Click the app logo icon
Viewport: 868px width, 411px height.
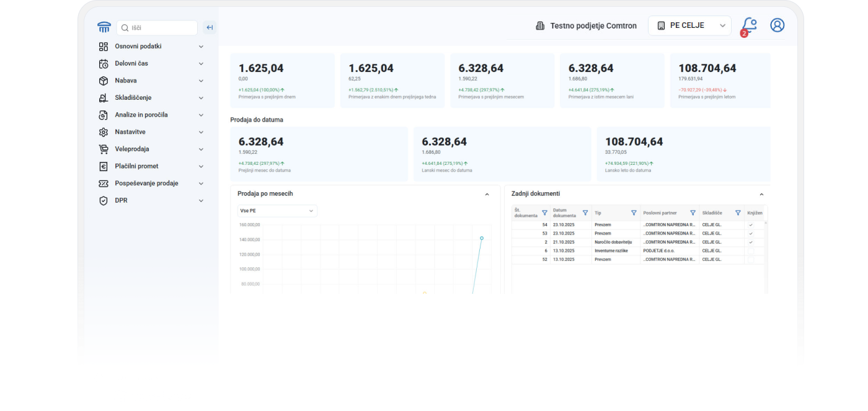pos(104,27)
